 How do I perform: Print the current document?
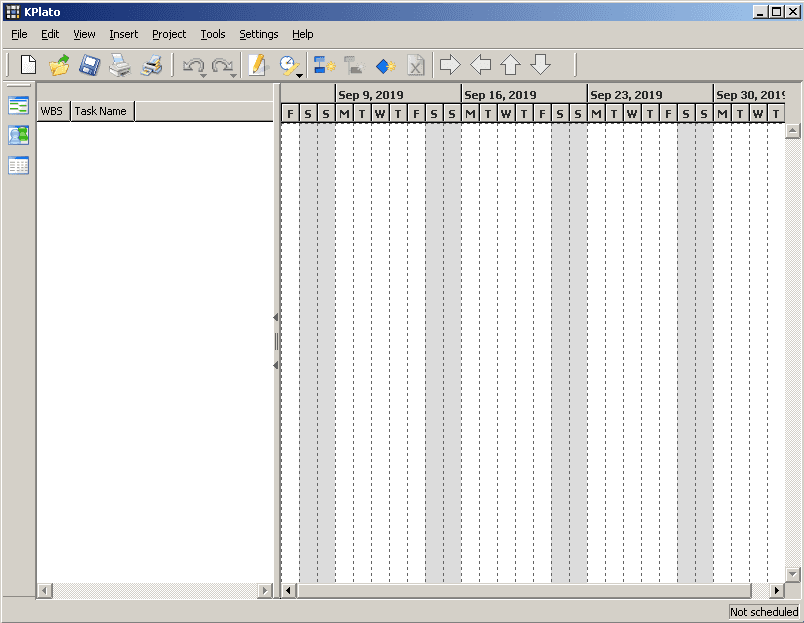(x=120, y=65)
